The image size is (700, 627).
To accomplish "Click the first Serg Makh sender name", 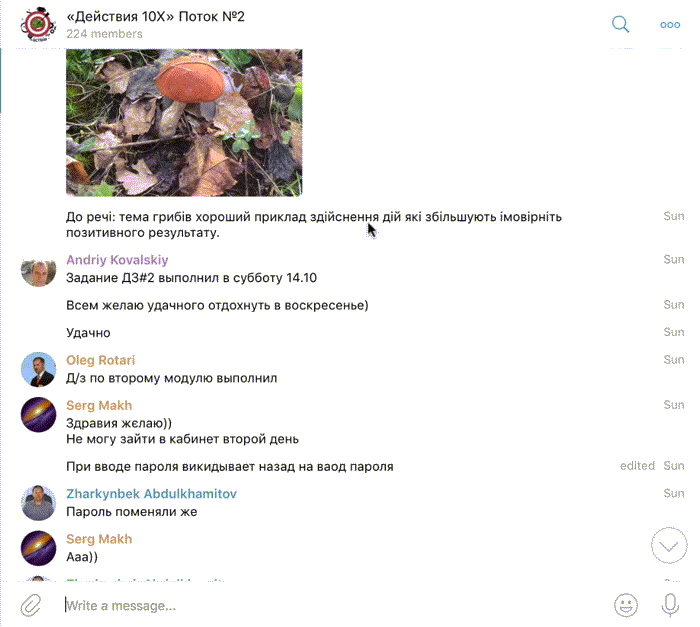I will click(99, 405).
